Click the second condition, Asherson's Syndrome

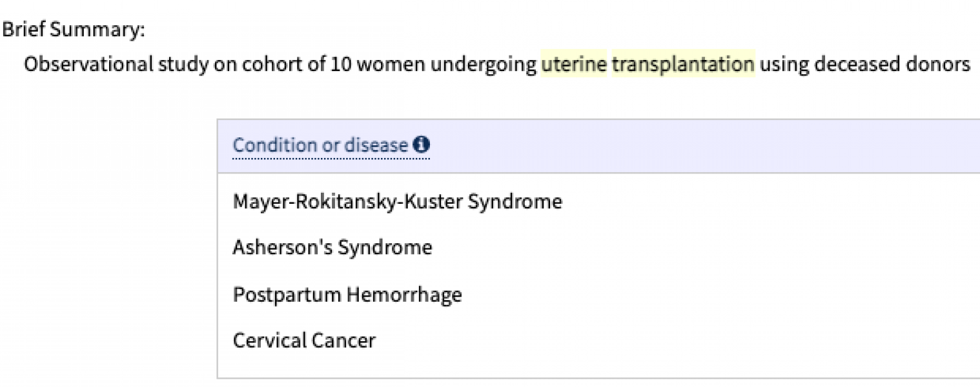click(332, 247)
